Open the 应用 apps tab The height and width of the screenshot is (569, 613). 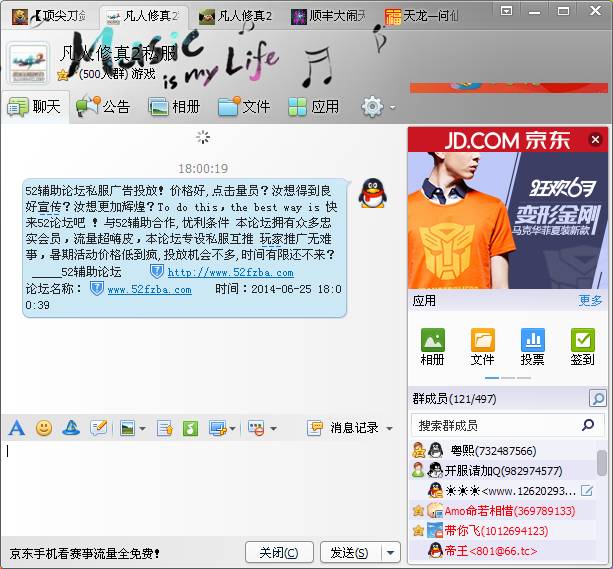314,106
